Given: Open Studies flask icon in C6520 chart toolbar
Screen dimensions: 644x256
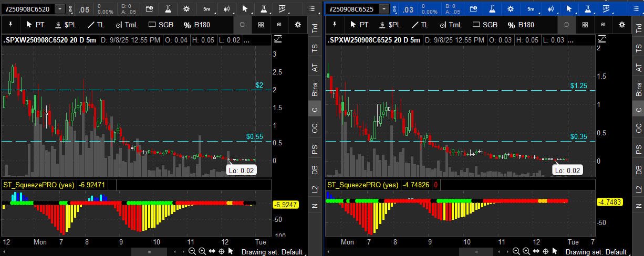Looking at the screenshot, I should point(168,9).
